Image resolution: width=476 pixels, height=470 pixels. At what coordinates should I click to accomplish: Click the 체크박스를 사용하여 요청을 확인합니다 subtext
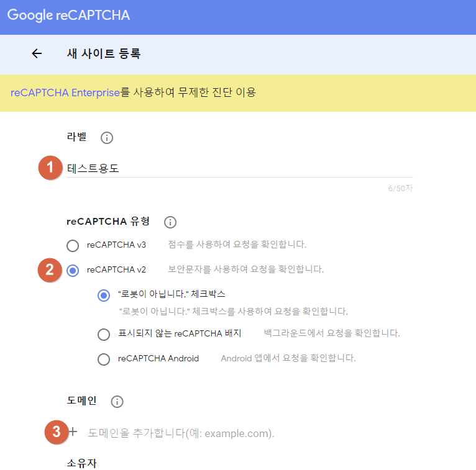(234, 312)
